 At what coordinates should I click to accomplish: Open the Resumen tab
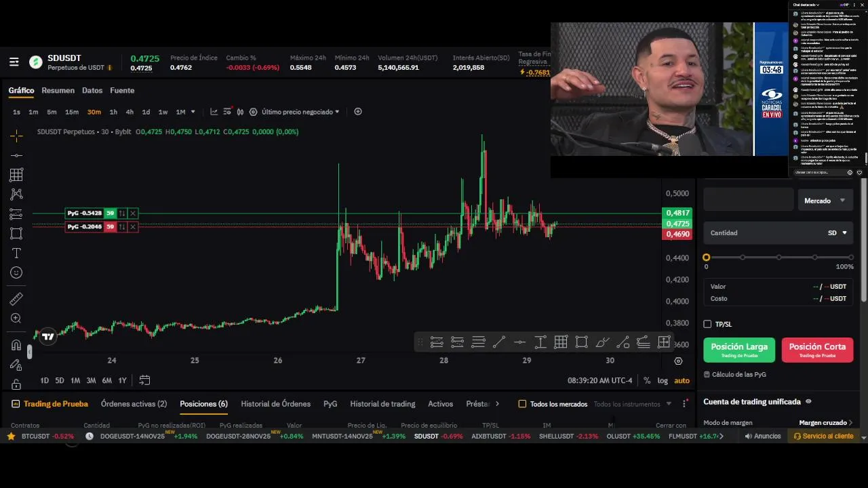pyautogui.click(x=58, y=90)
